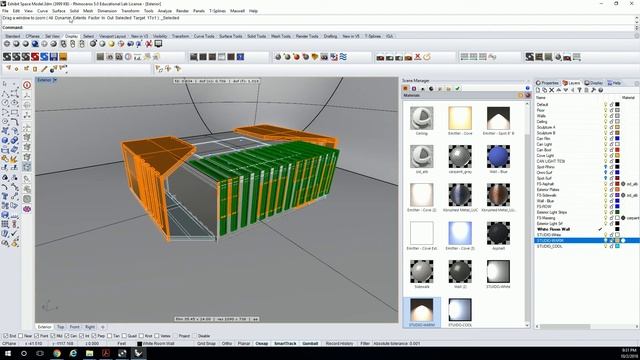Viewport: 640px width, 360px height.
Task: Click the monitor icon in Display toolbar
Action: [158, 44]
